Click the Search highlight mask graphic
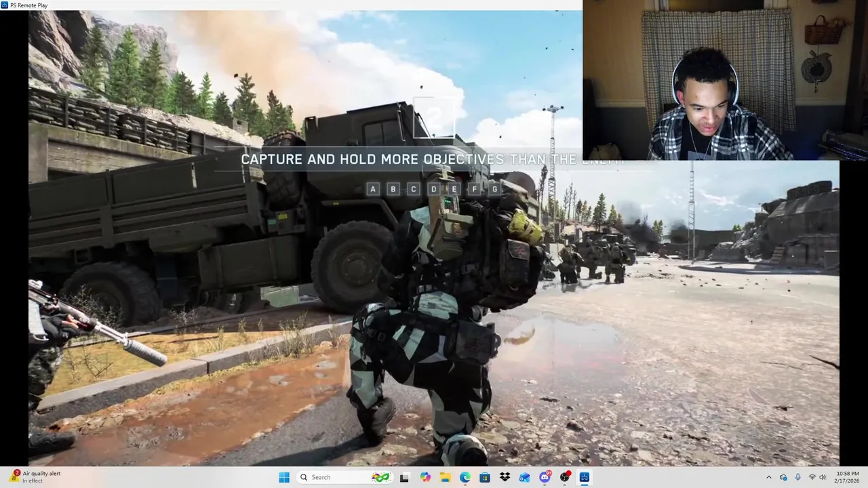868x488 pixels. click(x=380, y=477)
